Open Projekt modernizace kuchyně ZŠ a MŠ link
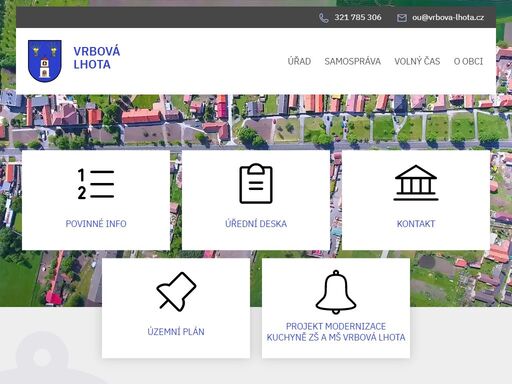 tap(336, 332)
